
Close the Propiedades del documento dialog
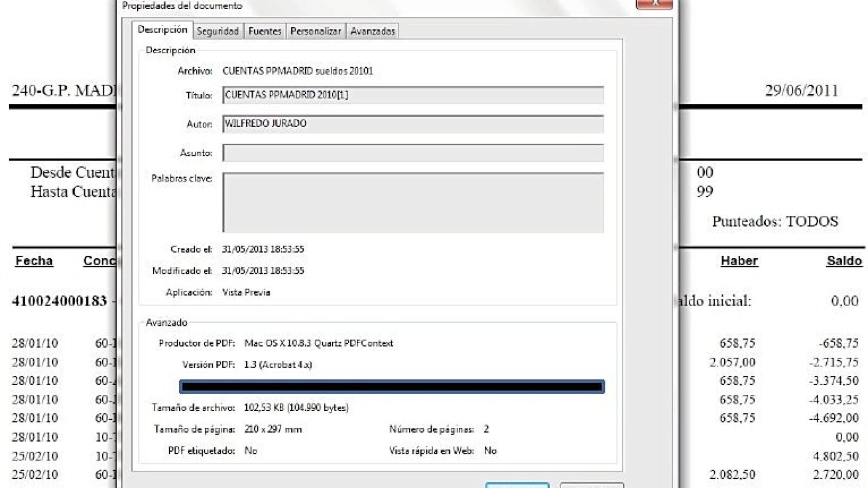tap(654, 3)
